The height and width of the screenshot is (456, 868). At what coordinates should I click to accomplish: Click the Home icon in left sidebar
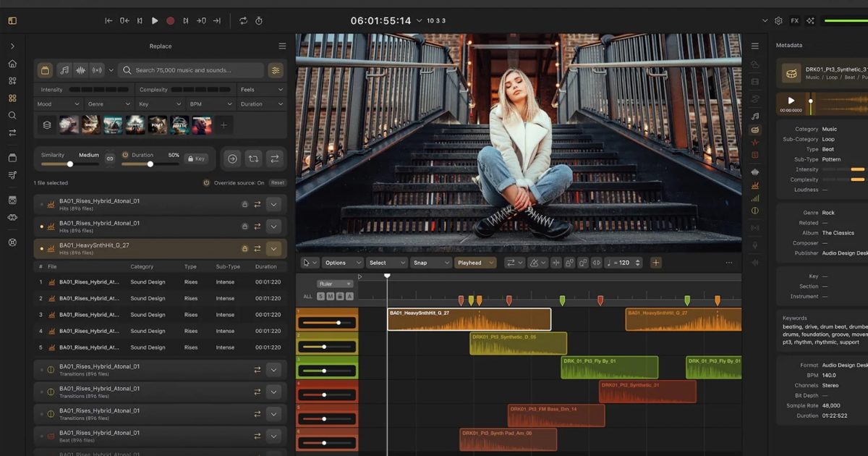tap(12, 64)
